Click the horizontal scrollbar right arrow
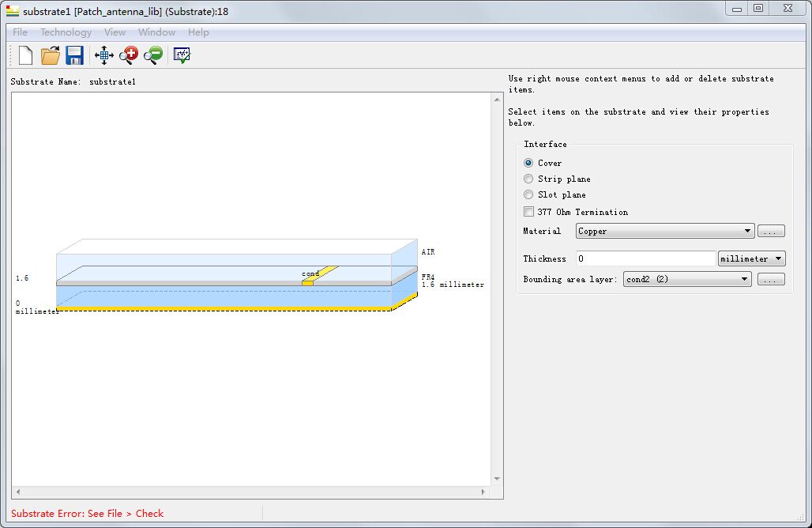 click(483, 492)
